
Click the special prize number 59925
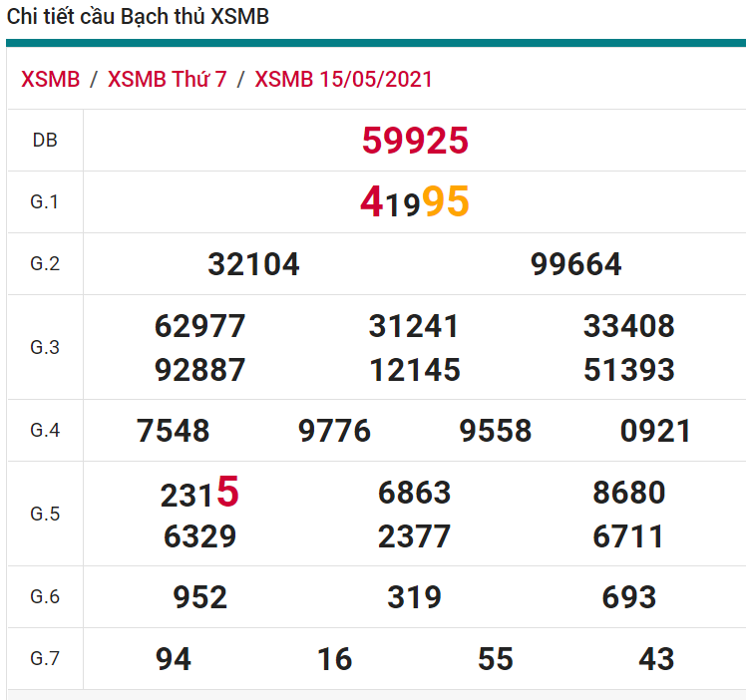[x=415, y=141]
